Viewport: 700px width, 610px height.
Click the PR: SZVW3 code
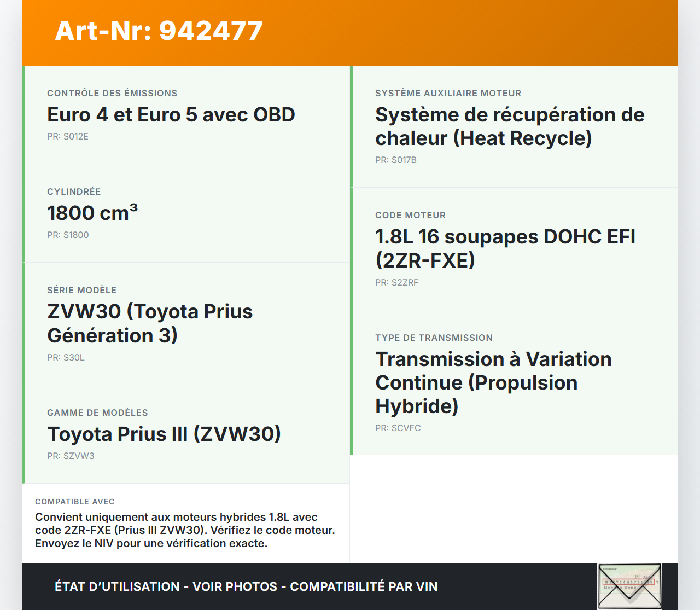[71, 456]
